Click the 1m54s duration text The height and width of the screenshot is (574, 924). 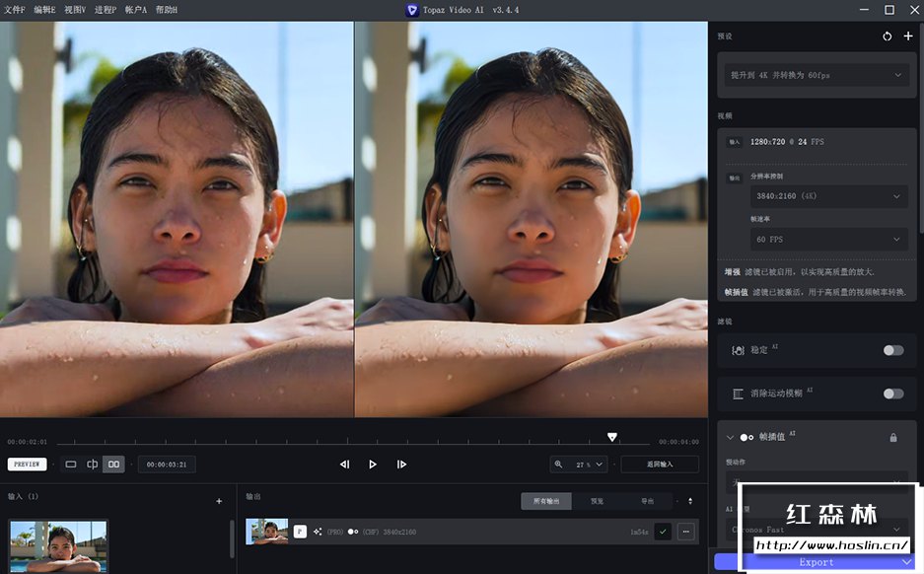click(x=639, y=532)
